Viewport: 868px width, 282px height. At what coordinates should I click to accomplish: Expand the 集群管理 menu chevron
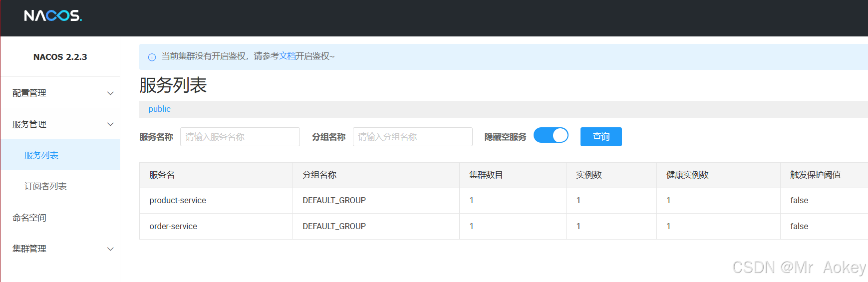tap(110, 249)
